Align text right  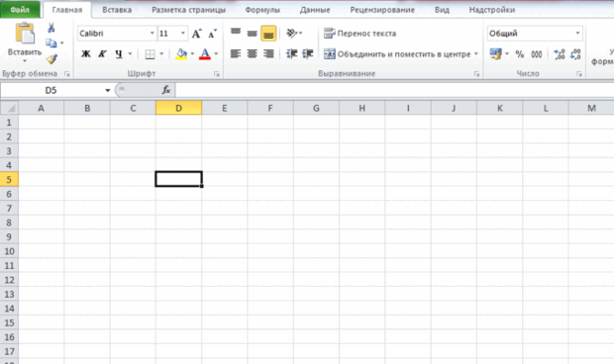pyautogui.click(x=268, y=53)
